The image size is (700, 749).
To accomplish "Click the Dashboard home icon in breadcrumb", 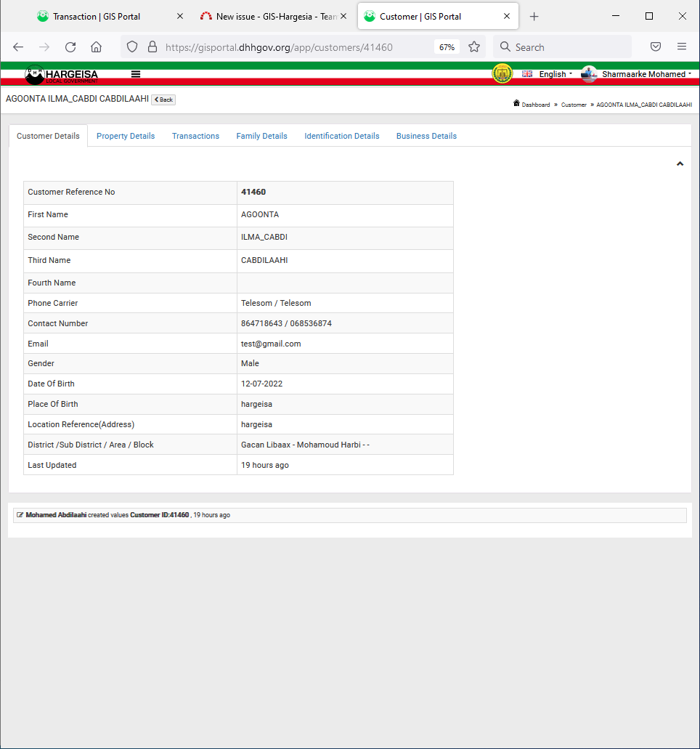I will pyautogui.click(x=516, y=103).
